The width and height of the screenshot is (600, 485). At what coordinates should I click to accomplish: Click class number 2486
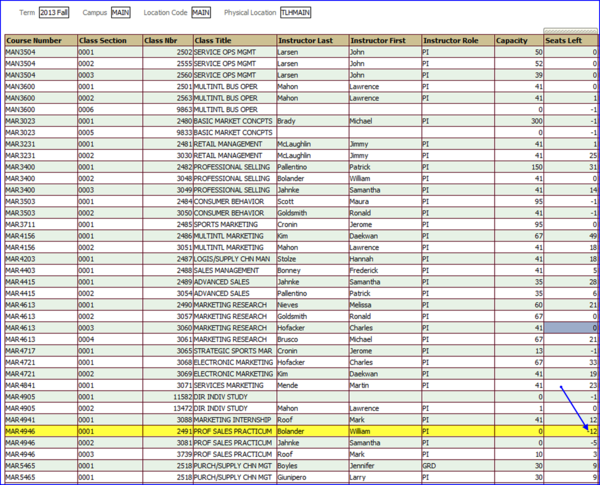(184, 236)
